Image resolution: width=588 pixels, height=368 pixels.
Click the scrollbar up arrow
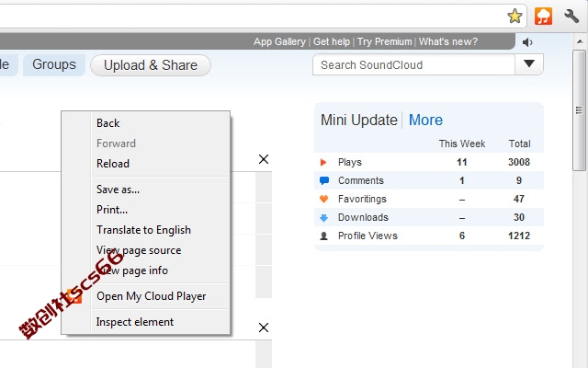click(x=580, y=40)
